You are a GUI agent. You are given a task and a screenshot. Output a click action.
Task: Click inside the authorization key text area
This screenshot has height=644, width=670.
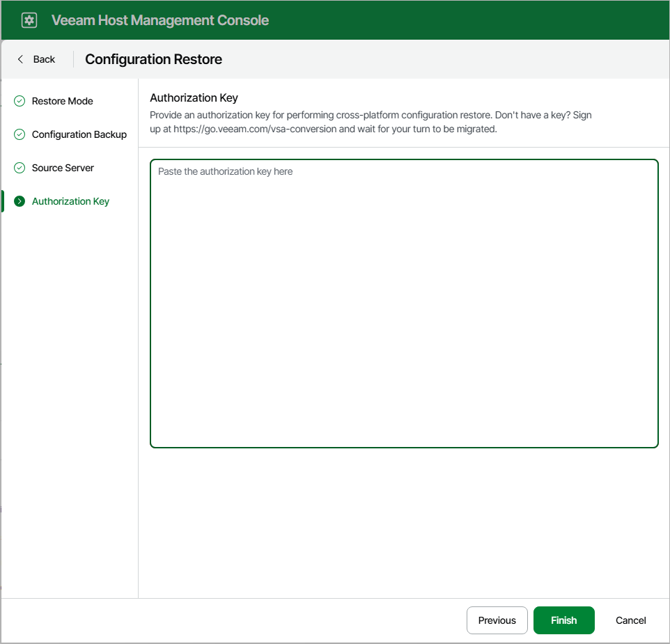tap(404, 303)
